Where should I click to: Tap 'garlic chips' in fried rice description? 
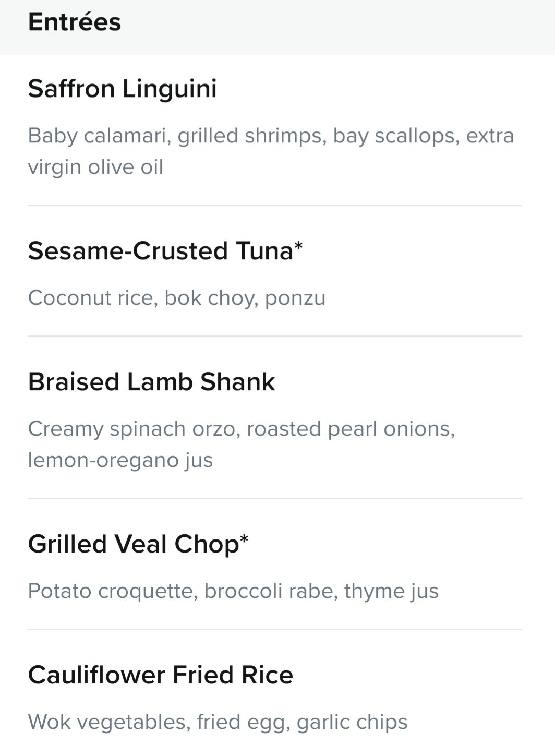(x=352, y=722)
